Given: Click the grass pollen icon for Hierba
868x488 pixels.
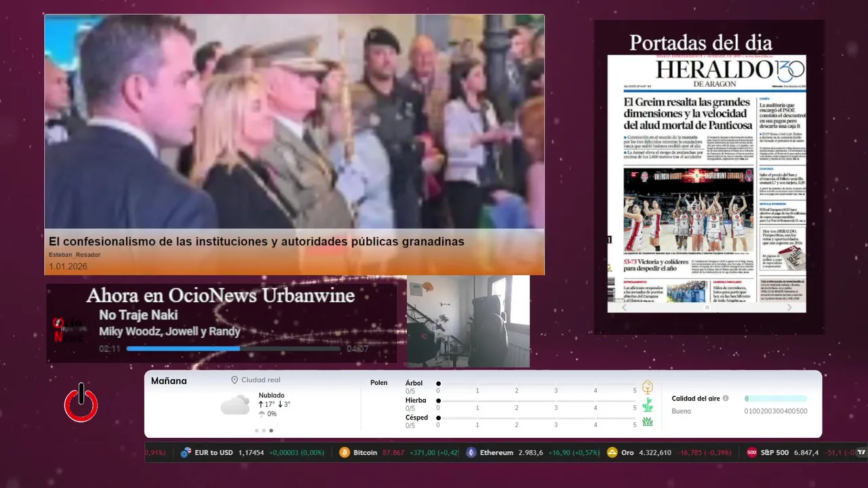Looking at the screenshot, I should tap(648, 405).
